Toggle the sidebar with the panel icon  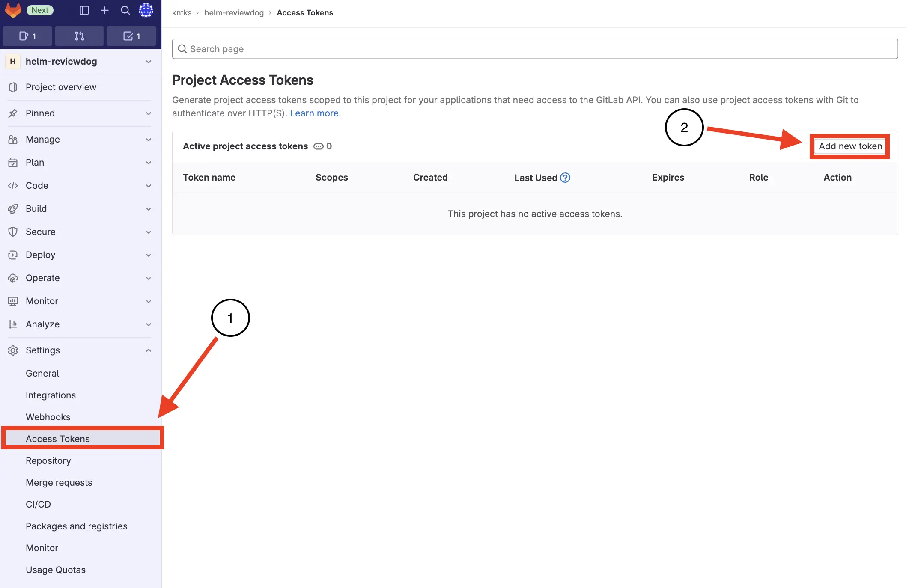(84, 10)
